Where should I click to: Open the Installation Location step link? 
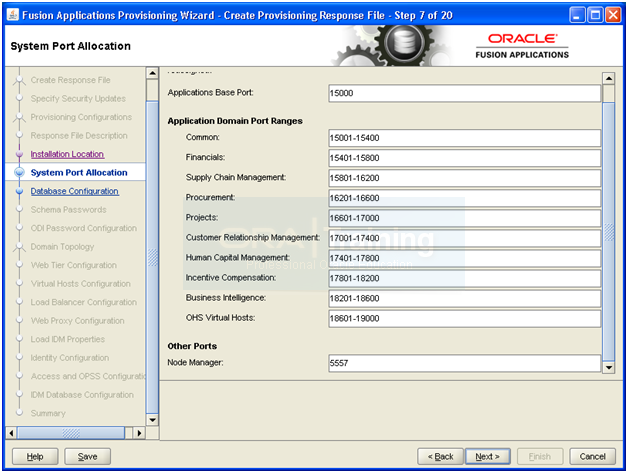tap(67, 154)
